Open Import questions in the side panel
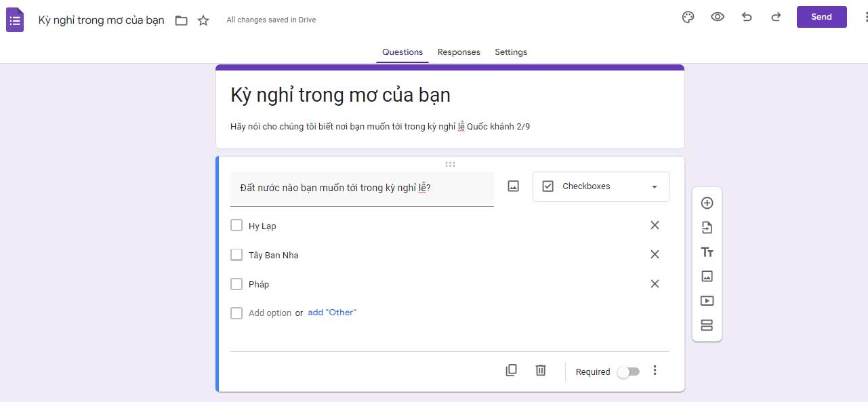This screenshot has height=402, width=868. (707, 227)
